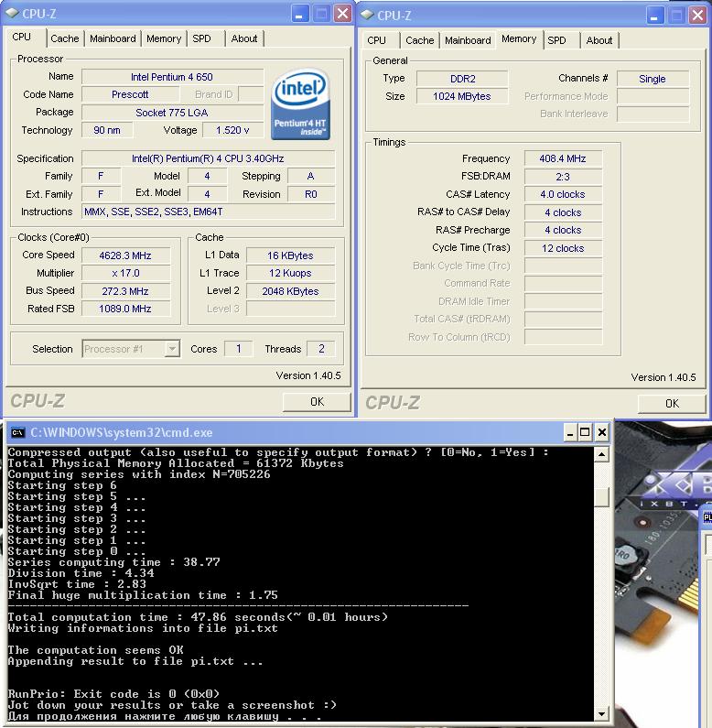Click the CPU-Z title icon in left window
Screen dimensions: 712x728
[x=13, y=14]
